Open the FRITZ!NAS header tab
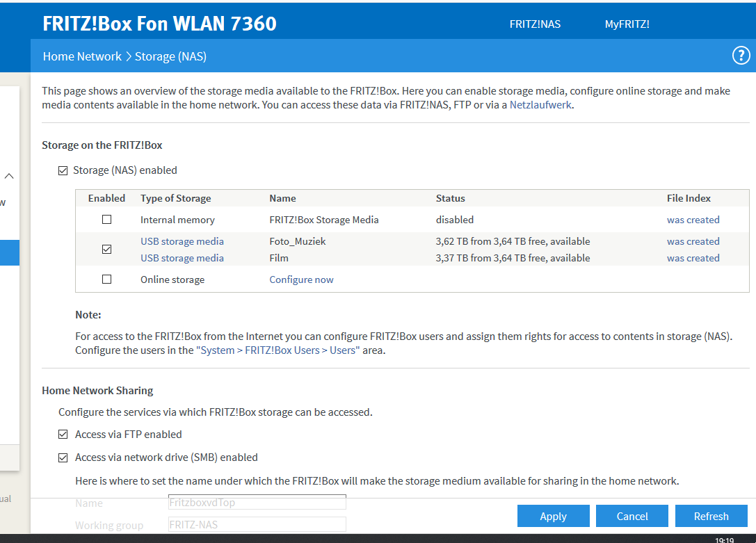This screenshot has width=756, height=543. pos(535,24)
